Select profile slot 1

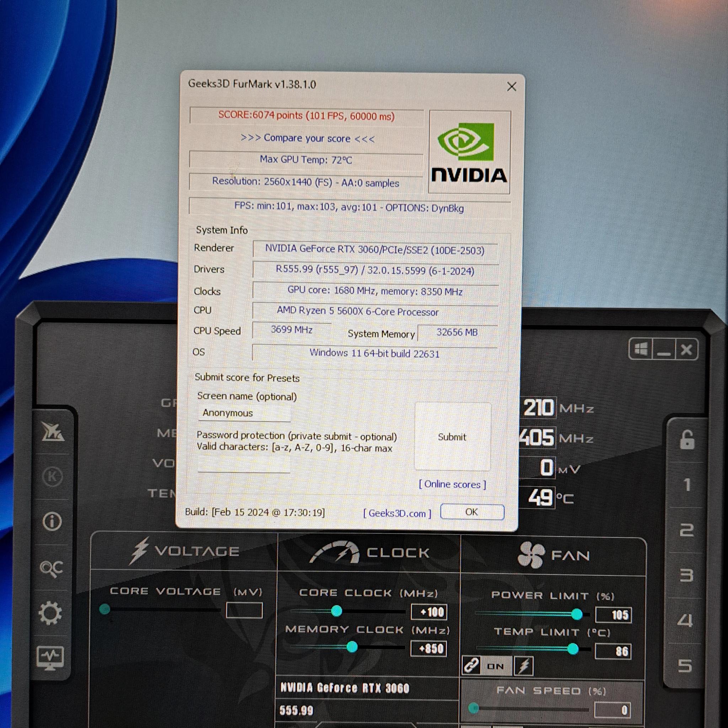687,485
